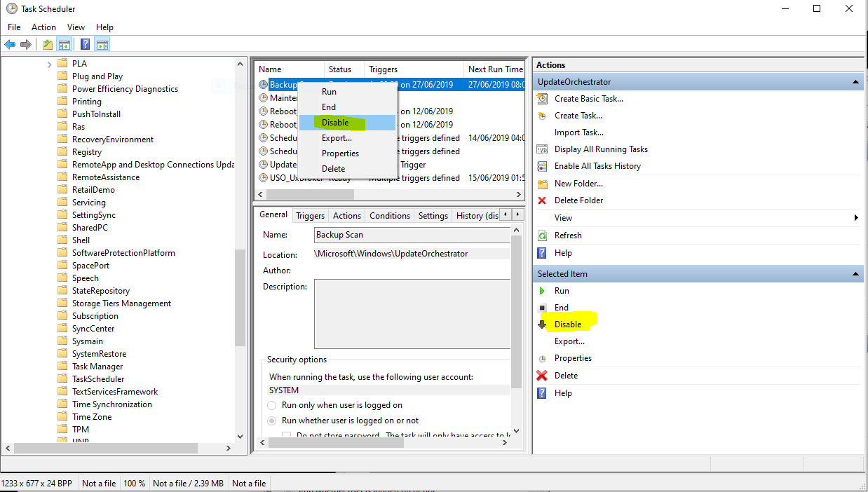Viewport: 868px width, 492px height.
Task: Open the Help menu in menu bar
Action: click(104, 27)
